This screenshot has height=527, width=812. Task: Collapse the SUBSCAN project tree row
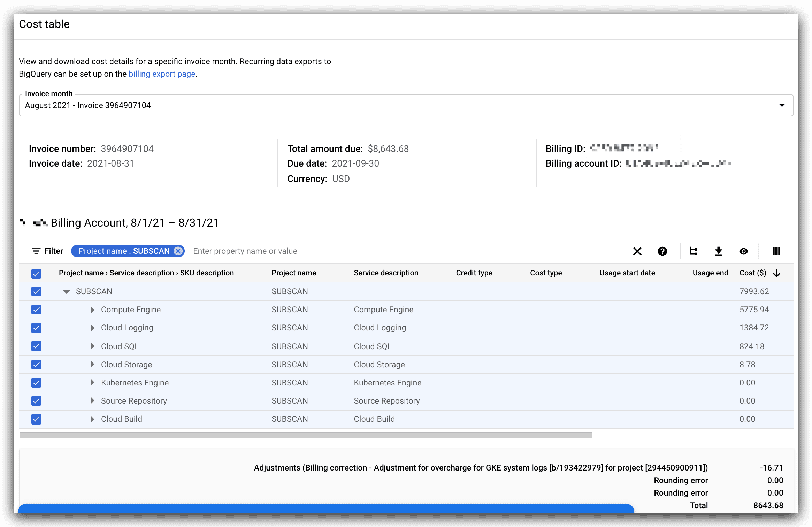66,292
